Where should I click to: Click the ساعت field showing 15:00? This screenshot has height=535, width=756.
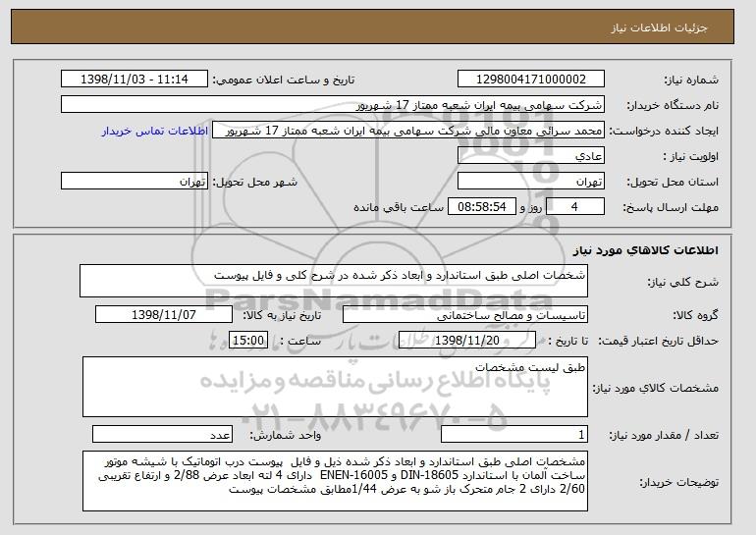248,341
